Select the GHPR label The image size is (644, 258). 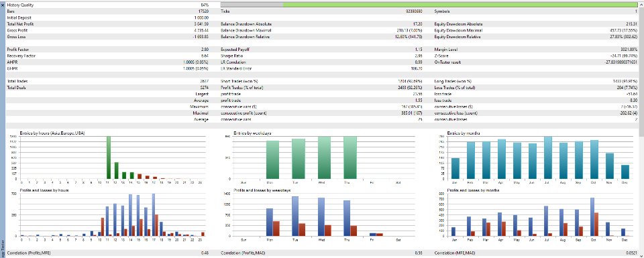[x=12, y=68]
